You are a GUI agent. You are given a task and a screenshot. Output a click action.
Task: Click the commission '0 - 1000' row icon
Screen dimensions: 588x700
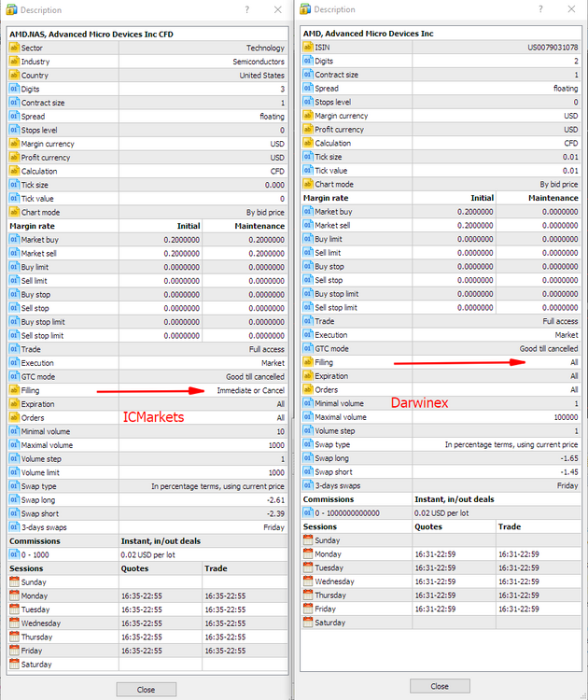(14, 554)
